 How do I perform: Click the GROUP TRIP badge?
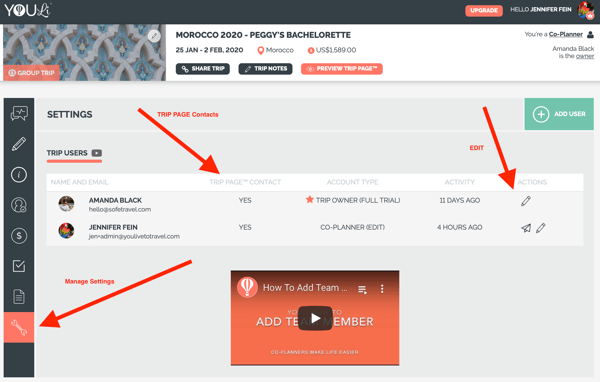click(31, 73)
